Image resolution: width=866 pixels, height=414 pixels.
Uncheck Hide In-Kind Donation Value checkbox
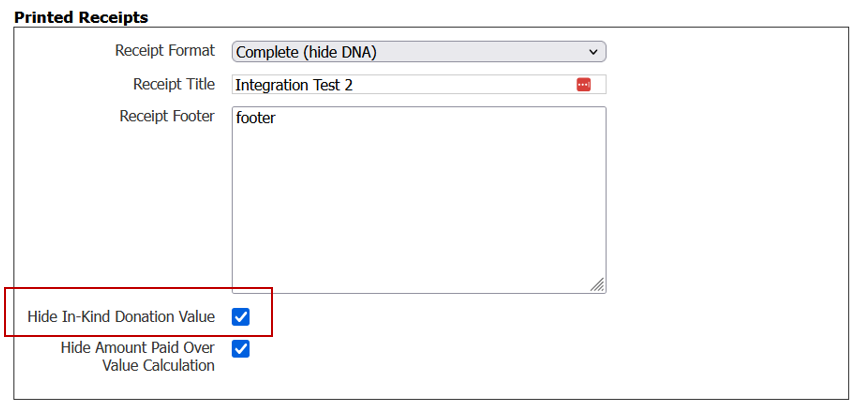(241, 318)
